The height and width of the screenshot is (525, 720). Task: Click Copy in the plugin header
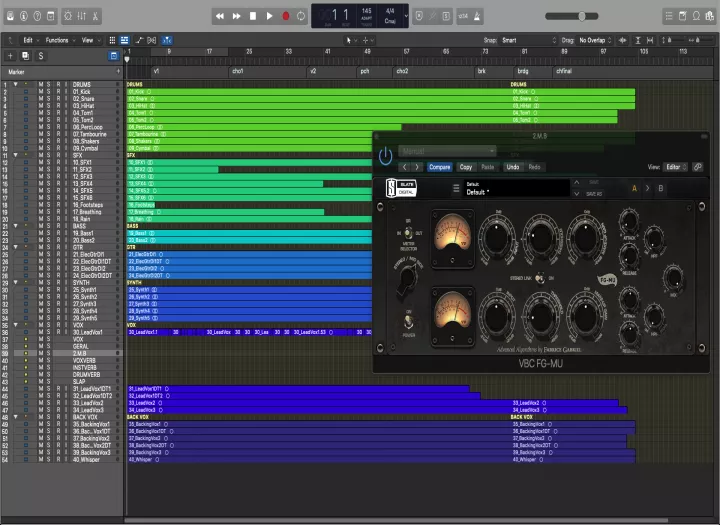coord(466,167)
